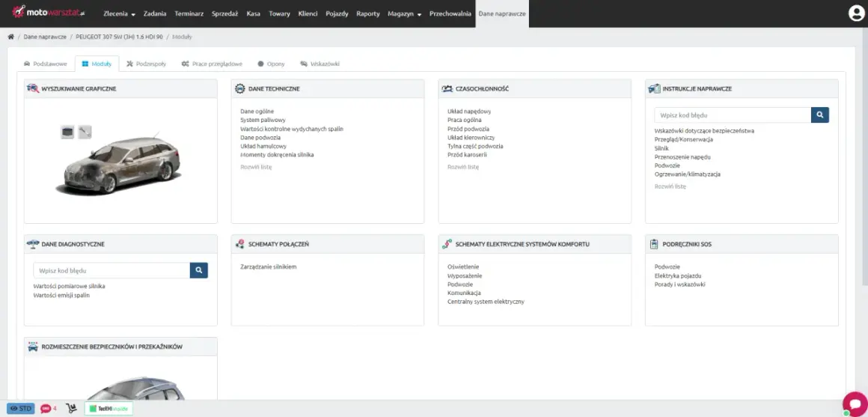Viewport: 868px width, 417px height.
Task: Open Ogrzewanie/klimatyzacja repair instructions
Action: [x=688, y=174]
